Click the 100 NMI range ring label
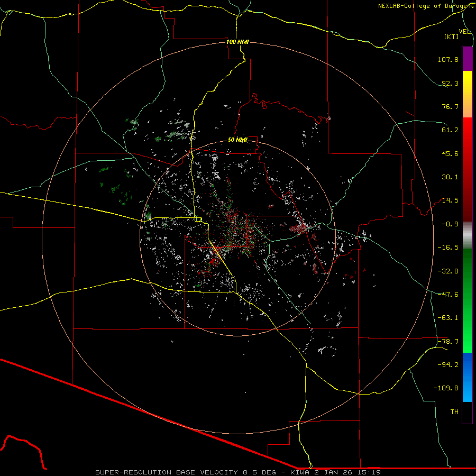The image size is (476, 476). click(x=237, y=42)
